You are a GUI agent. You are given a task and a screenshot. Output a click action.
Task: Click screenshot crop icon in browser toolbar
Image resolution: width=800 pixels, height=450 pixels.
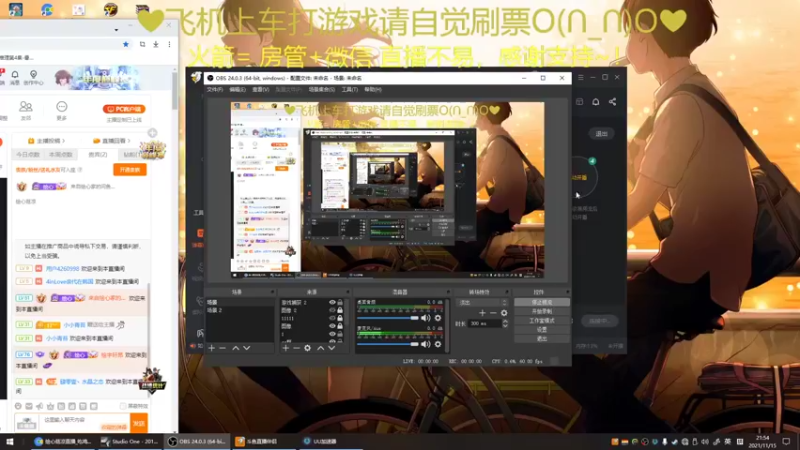[142, 44]
